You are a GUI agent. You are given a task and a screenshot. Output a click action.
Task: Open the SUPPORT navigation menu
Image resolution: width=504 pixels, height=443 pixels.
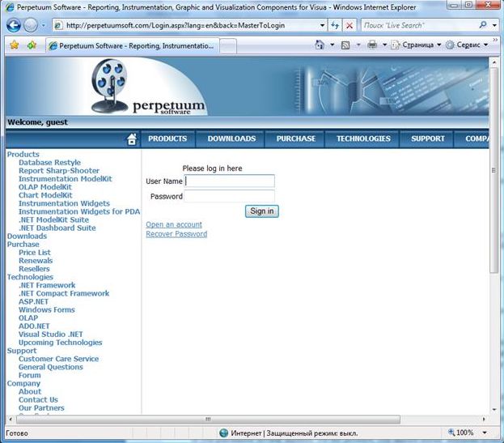tap(428, 138)
